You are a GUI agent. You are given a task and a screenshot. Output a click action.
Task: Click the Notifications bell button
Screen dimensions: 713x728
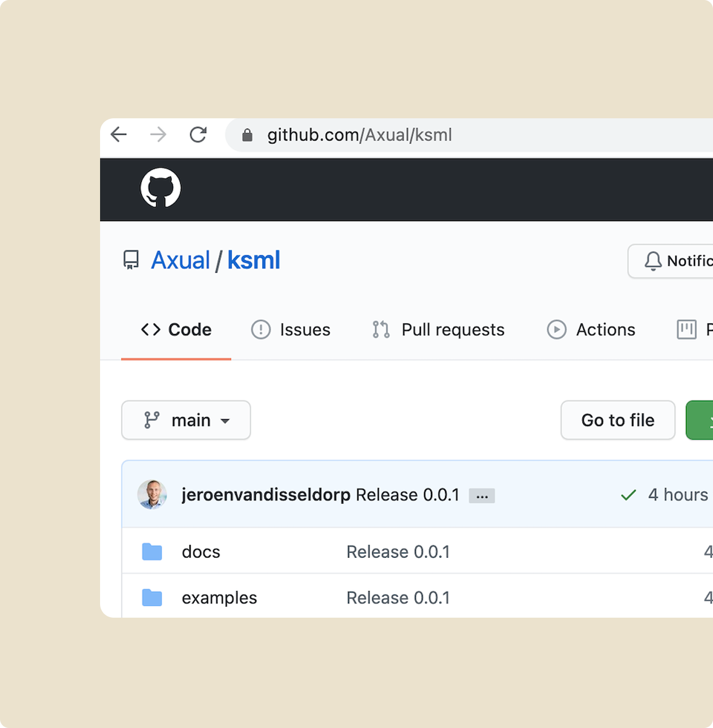pos(670,261)
